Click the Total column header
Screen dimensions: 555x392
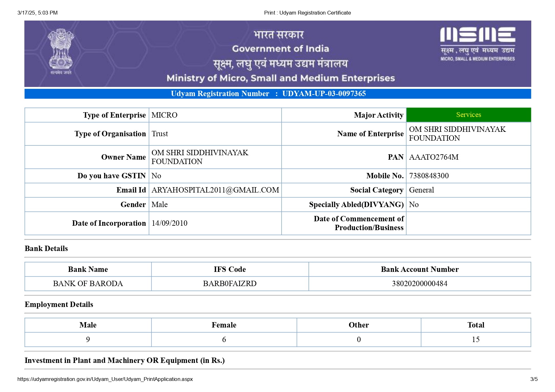(x=476, y=325)
